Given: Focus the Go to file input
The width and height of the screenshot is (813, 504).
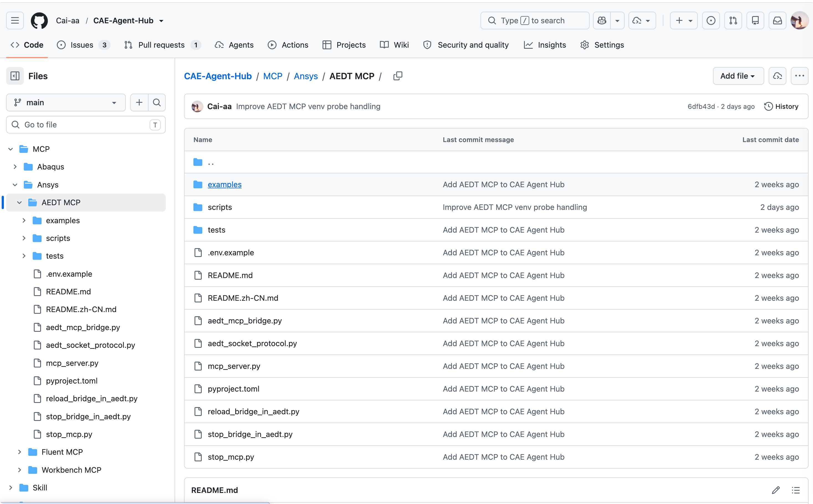Looking at the screenshot, I should pyautogui.click(x=86, y=125).
